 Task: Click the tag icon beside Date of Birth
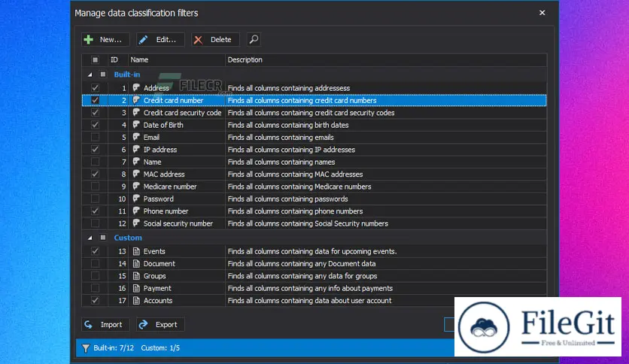click(136, 125)
